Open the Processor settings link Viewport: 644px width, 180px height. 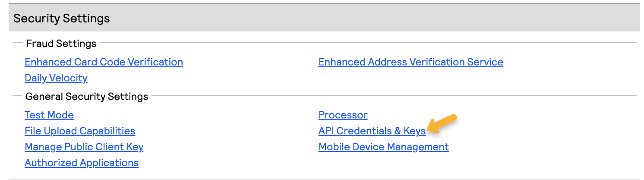point(343,115)
